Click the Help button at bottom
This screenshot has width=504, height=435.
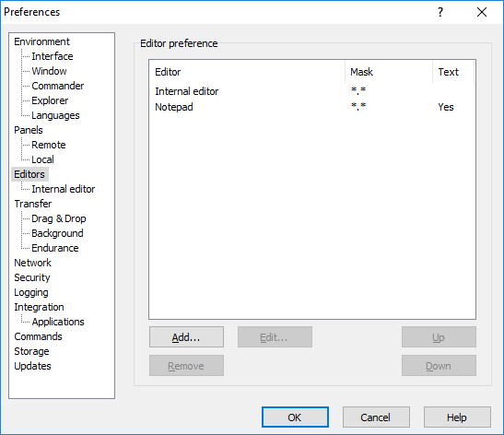click(x=457, y=417)
